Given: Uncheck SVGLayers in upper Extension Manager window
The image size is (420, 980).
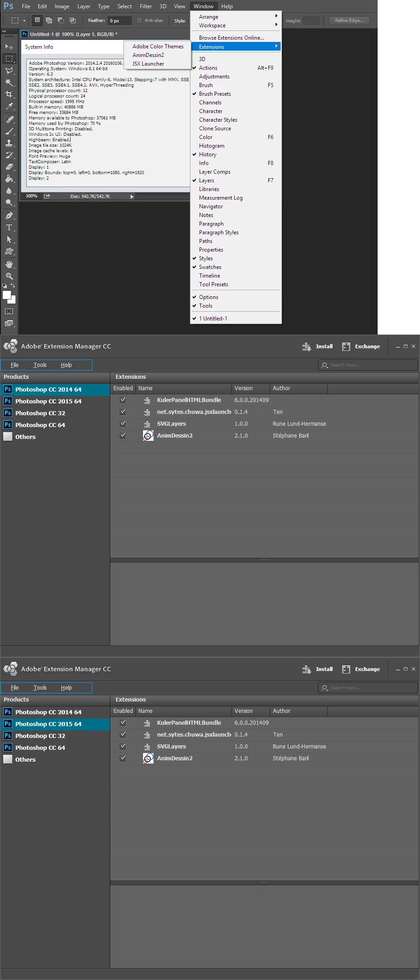Looking at the screenshot, I should (123, 423).
